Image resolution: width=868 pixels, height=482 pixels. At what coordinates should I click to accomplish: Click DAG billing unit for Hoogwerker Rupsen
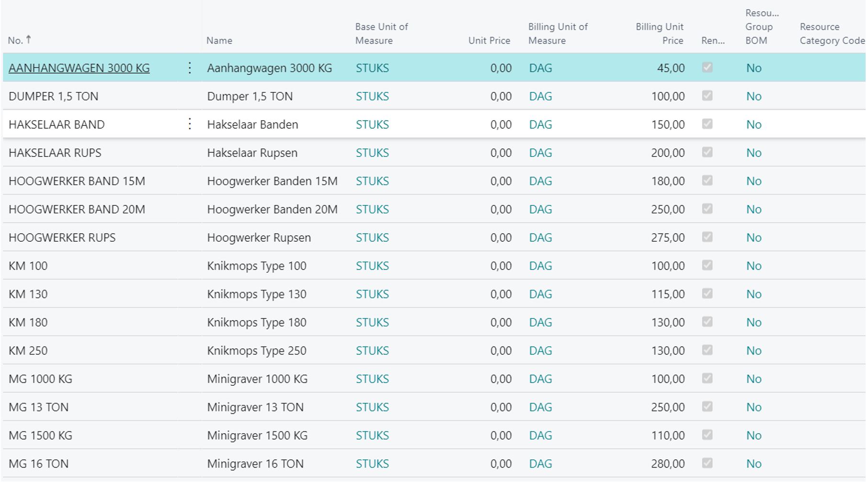(x=540, y=237)
